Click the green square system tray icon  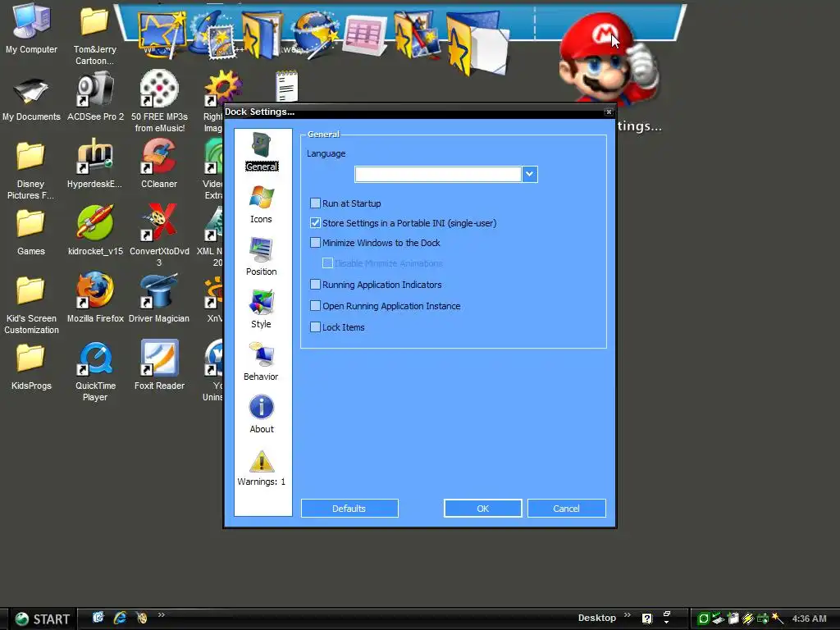[x=703, y=619]
